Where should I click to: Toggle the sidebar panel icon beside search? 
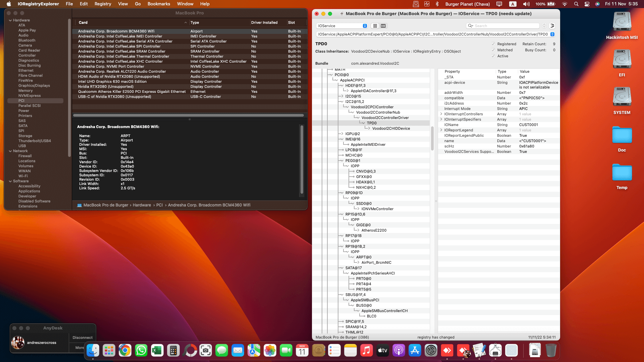(x=552, y=26)
